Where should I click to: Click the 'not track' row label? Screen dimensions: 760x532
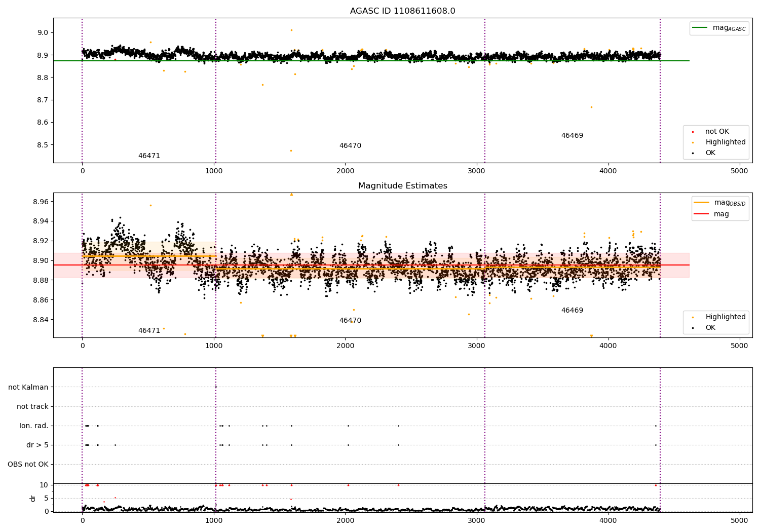click(32, 407)
